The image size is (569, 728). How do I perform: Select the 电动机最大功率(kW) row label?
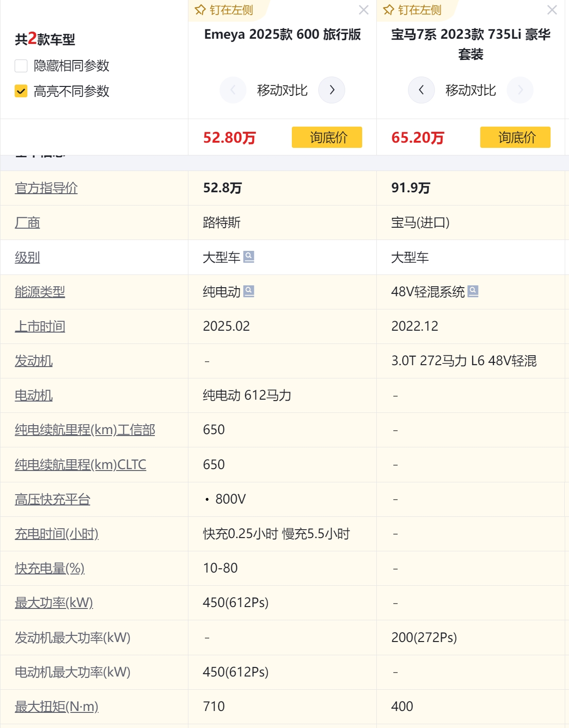(73, 672)
